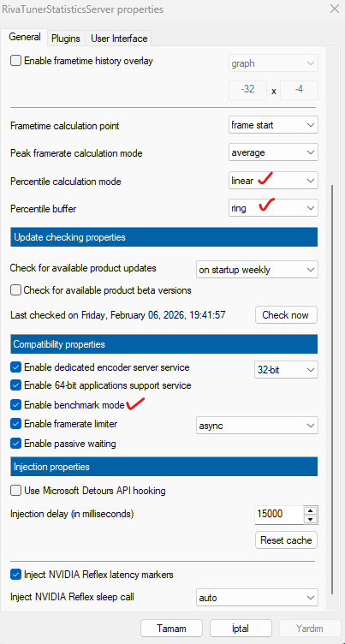
Task: Disable Enable passive waiting option
Action: click(15, 444)
